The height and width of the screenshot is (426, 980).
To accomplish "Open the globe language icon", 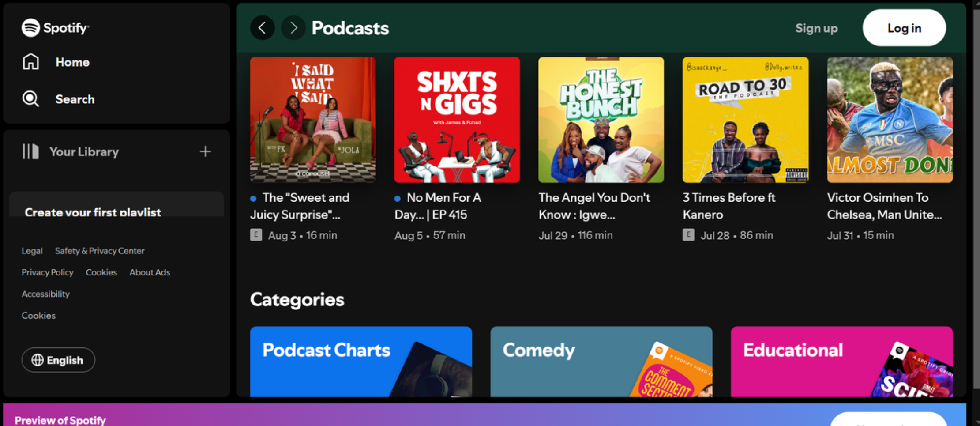I will coord(37,360).
